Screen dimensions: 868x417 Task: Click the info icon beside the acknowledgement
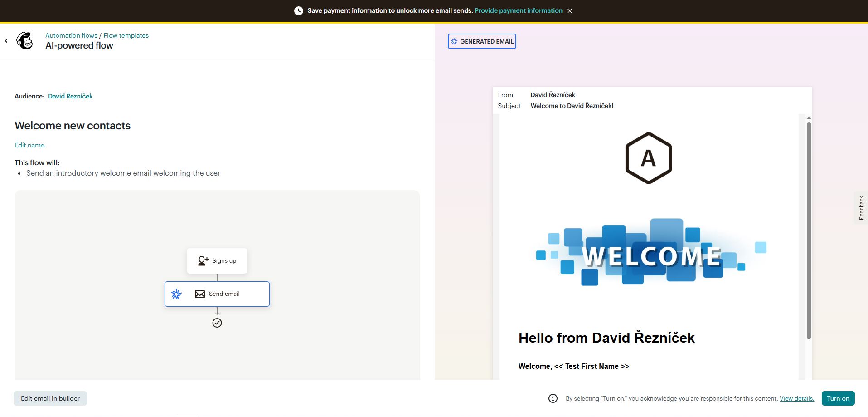pyautogui.click(x=553, y=398)
